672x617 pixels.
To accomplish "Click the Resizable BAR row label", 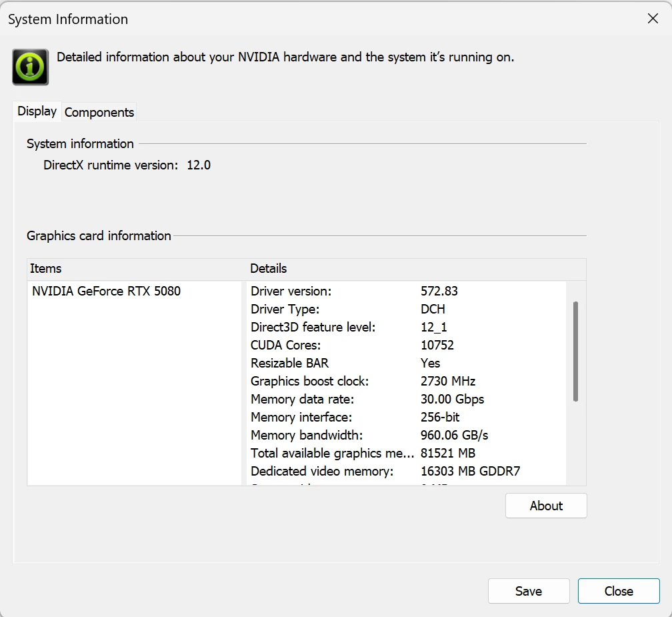I will 290,363.
